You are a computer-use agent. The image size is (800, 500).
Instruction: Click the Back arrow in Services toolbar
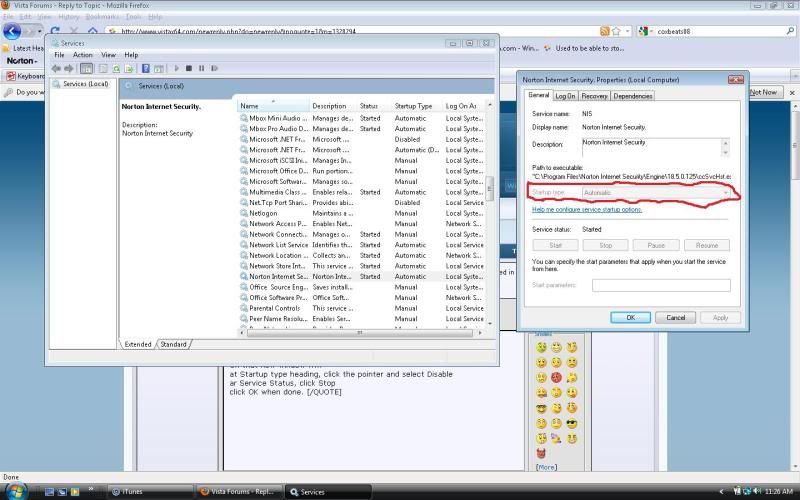pyautogui.click(x=56, y=68)
